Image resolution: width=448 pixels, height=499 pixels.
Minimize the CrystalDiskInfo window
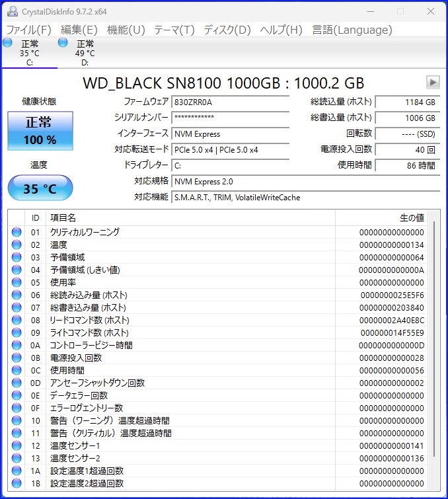coord(371,11)
